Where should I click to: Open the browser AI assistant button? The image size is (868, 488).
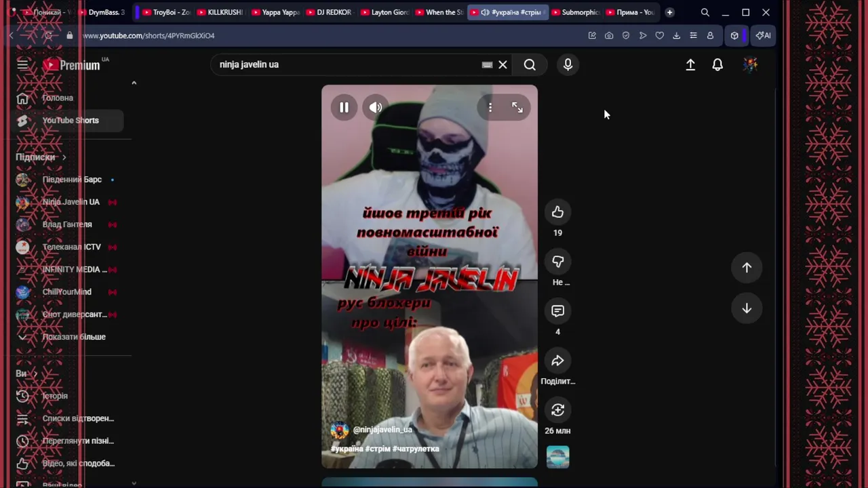pyautogui.click(x=764, y=35)
